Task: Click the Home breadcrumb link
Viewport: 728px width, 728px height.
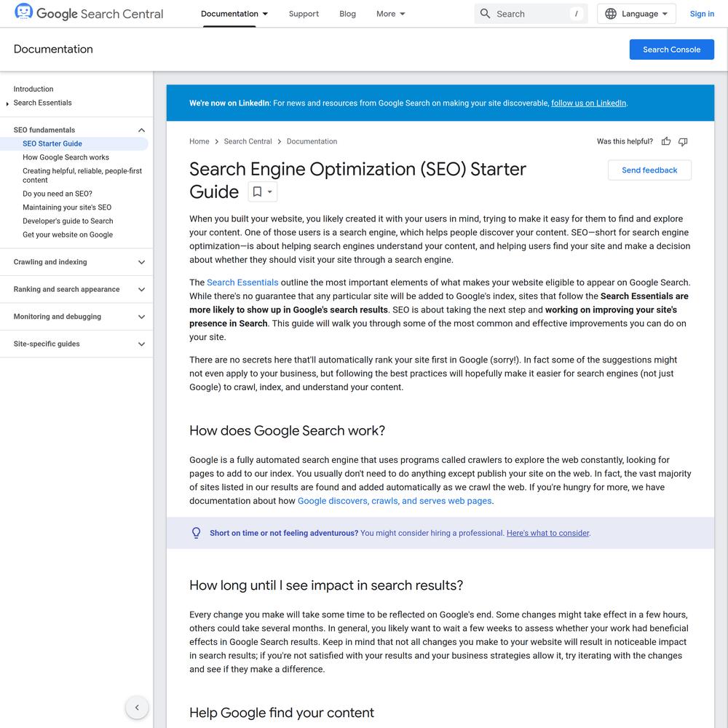Action: click(199, 141)
